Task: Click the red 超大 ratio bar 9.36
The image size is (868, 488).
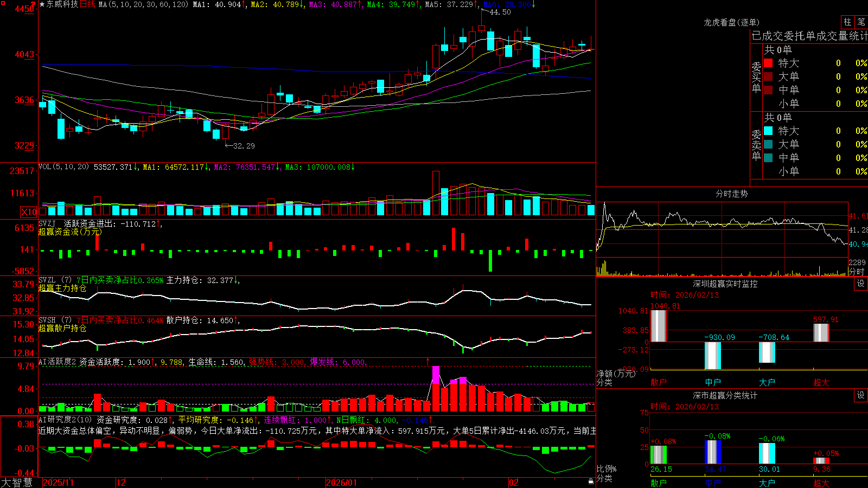Action: [x=821, y=461]
